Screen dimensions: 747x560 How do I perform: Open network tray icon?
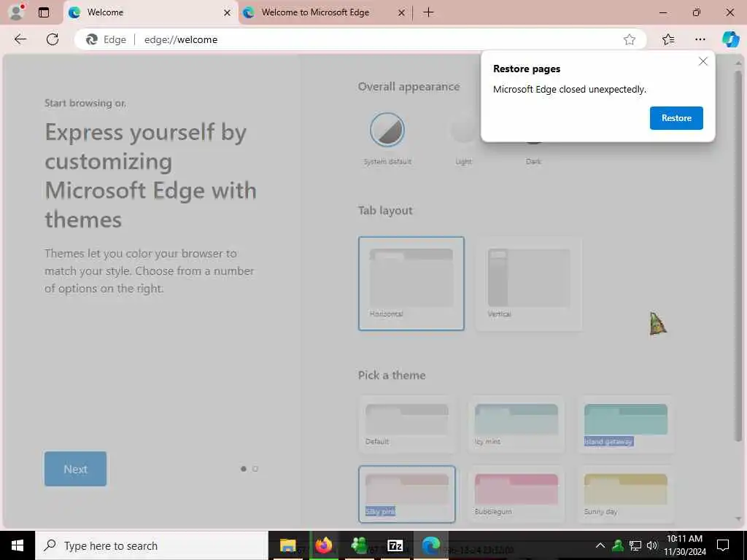pyautogui.click(x=635, y=545)
